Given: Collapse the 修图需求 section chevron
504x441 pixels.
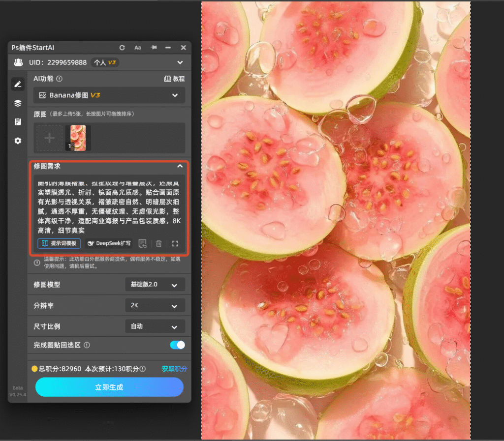Looking at the screenshot, I should point(180,166).
